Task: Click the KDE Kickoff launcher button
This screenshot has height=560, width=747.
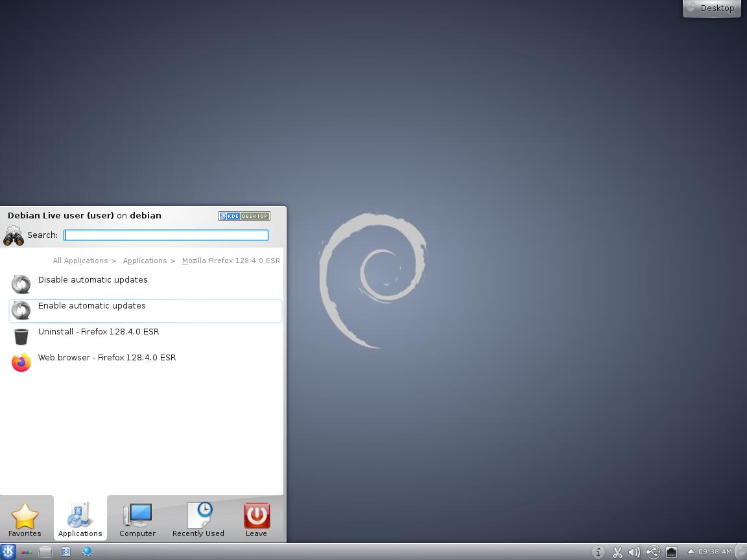Action: point(8,552)
